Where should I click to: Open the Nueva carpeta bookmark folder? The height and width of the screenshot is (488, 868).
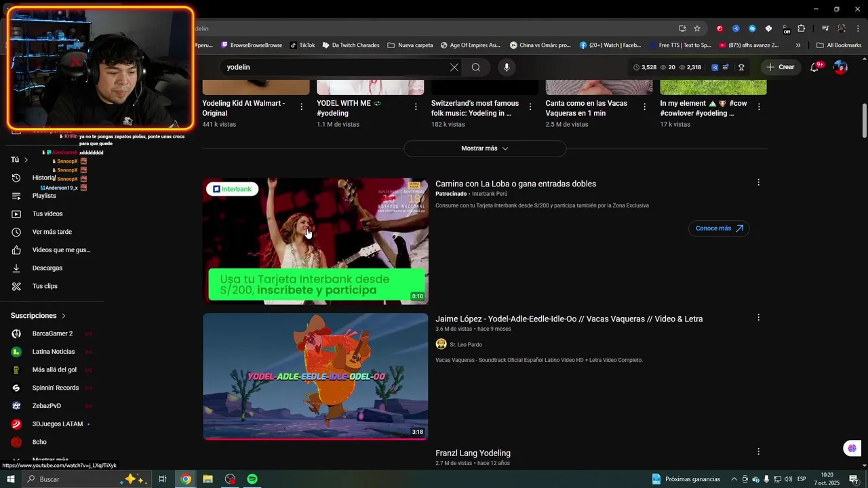[x=410, y=45]
